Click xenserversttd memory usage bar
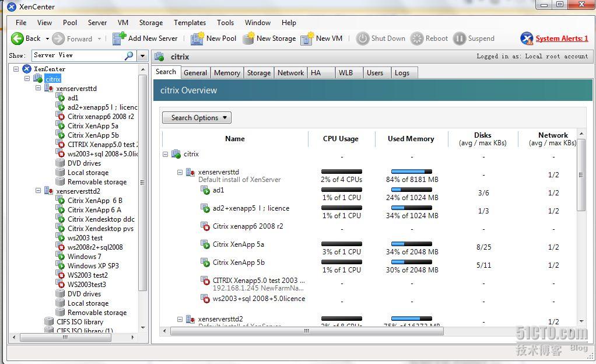This screenshot has width=596, height=364. (412, 171)
